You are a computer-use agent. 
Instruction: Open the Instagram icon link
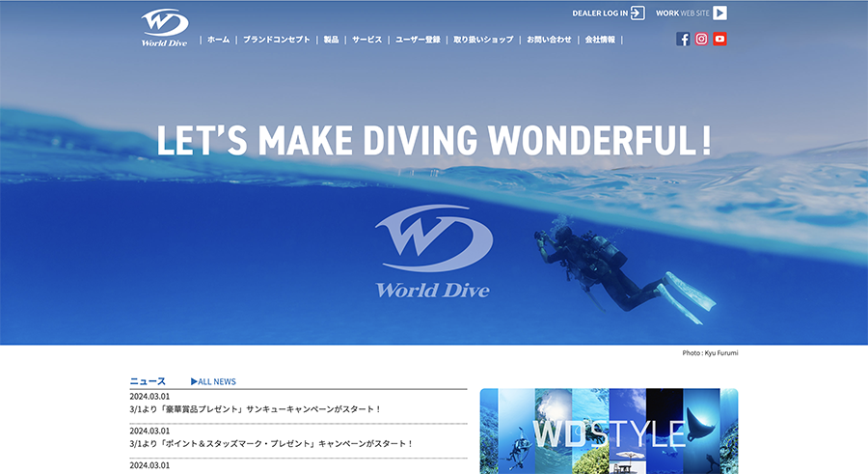click(x=701, y=39)
